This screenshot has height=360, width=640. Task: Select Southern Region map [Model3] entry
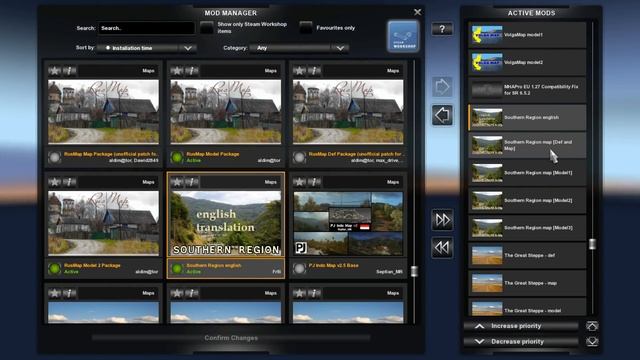527,227
